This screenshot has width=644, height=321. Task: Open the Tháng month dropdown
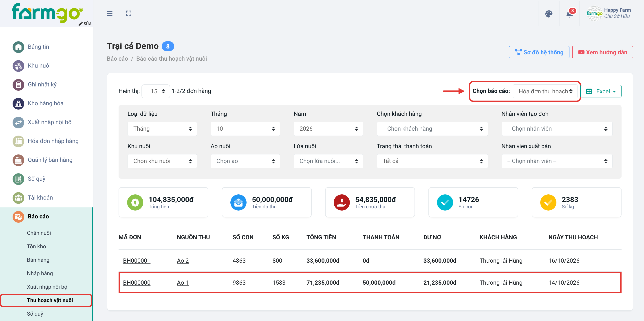point(245,129)
